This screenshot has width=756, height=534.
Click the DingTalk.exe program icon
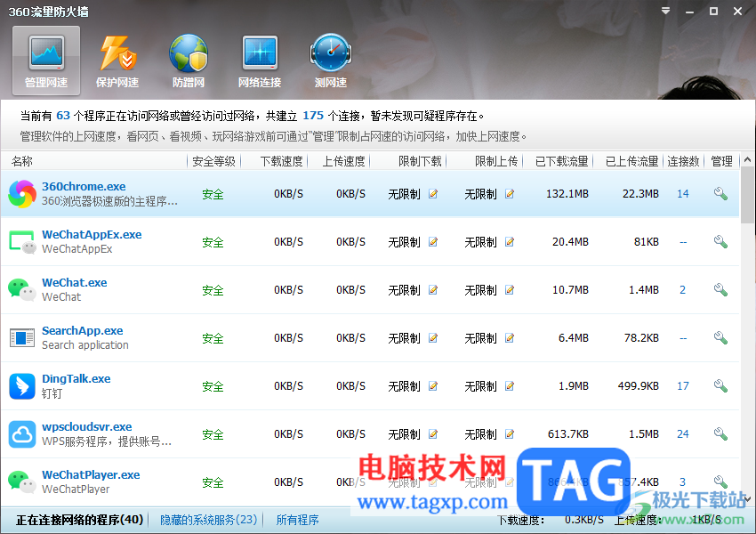tap(22, 386)
